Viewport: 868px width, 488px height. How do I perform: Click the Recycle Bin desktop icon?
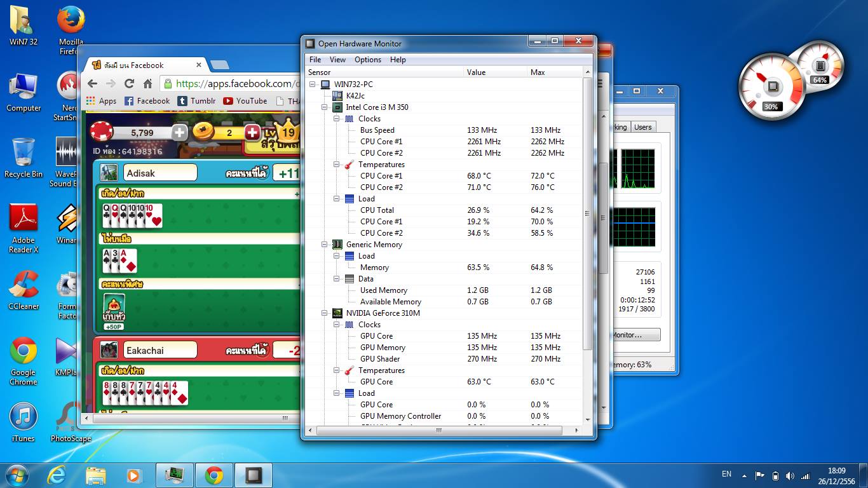coord(24,154)
